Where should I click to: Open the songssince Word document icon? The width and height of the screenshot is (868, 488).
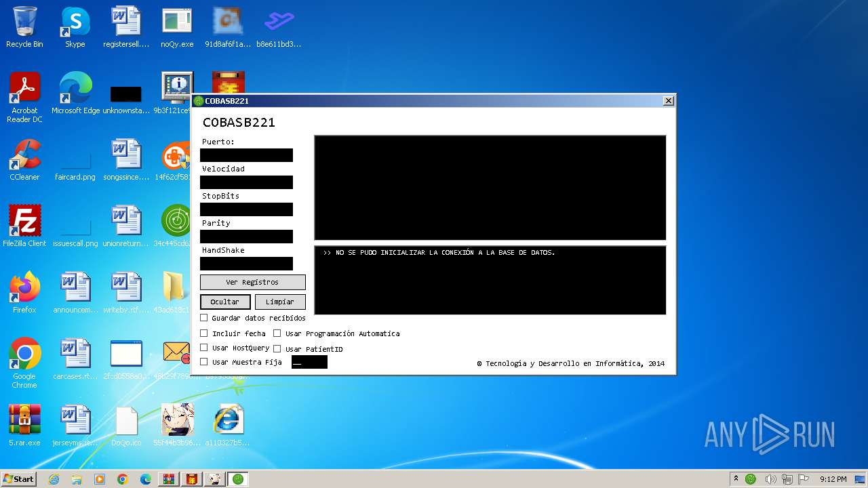[x=125, y=160]
